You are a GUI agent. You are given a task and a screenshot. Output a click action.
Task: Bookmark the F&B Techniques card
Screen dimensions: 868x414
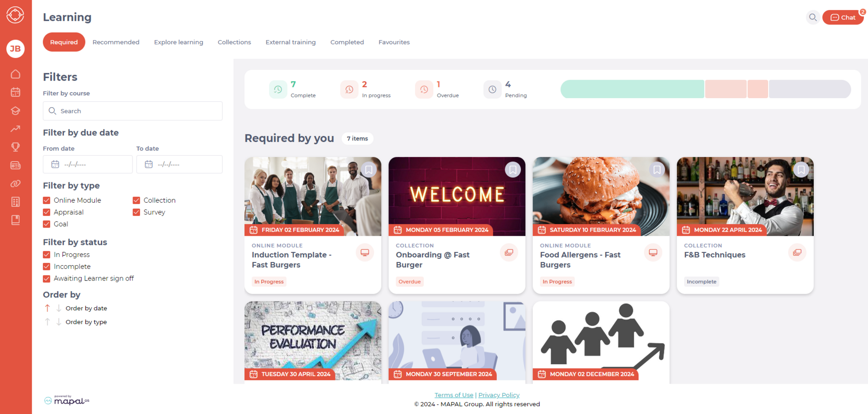coord(801,170)
